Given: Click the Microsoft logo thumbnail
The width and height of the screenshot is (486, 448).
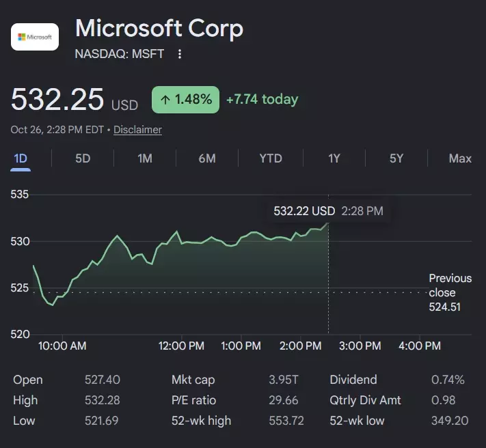Looking at the screenshot, I should (35, 37).
